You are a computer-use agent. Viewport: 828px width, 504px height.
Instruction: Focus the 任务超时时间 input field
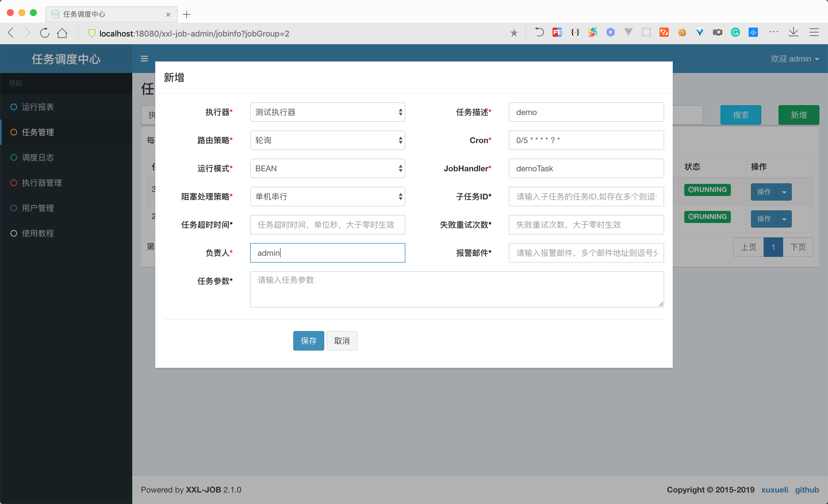[327, 225]
